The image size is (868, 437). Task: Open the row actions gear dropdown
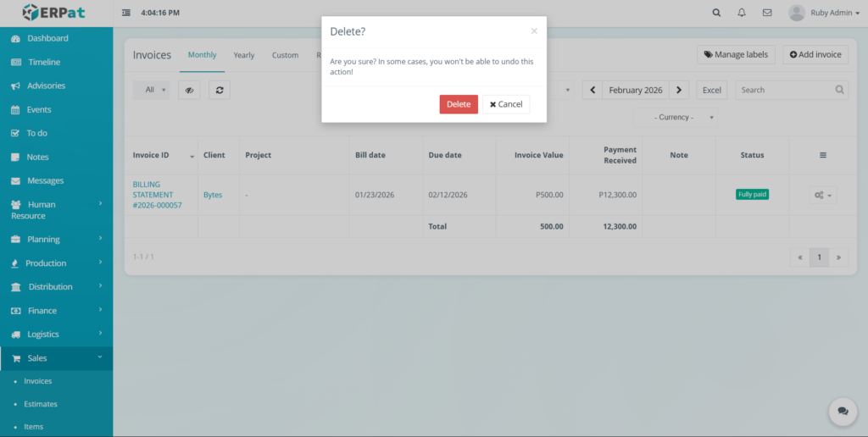(823, 195)
